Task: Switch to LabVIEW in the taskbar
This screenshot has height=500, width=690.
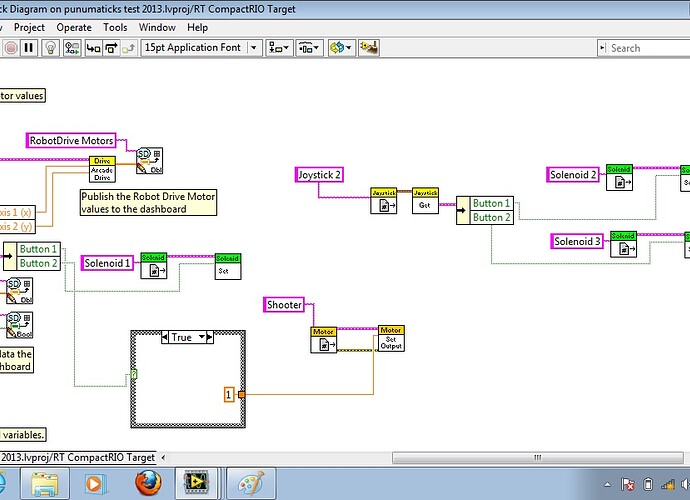Action: pyautogui.click(x=196, y=484)
